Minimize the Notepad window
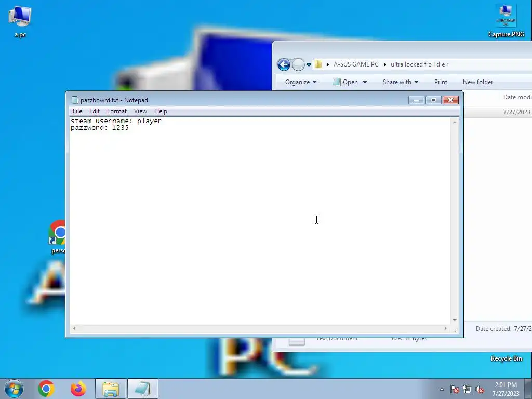The width and height of the screenshot is (532, 399). (416, 100)
